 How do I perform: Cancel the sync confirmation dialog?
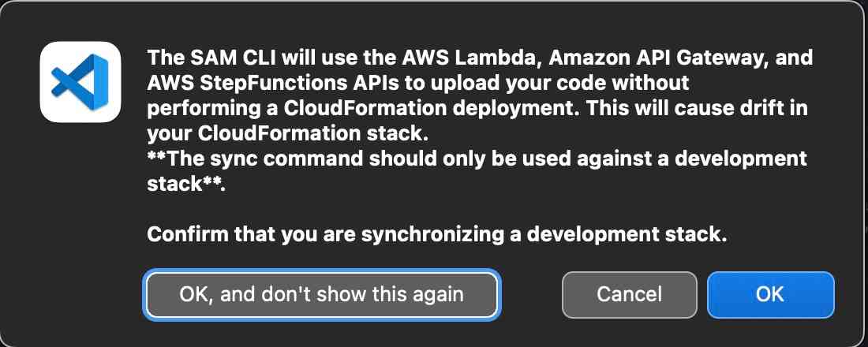coord(629,295)
